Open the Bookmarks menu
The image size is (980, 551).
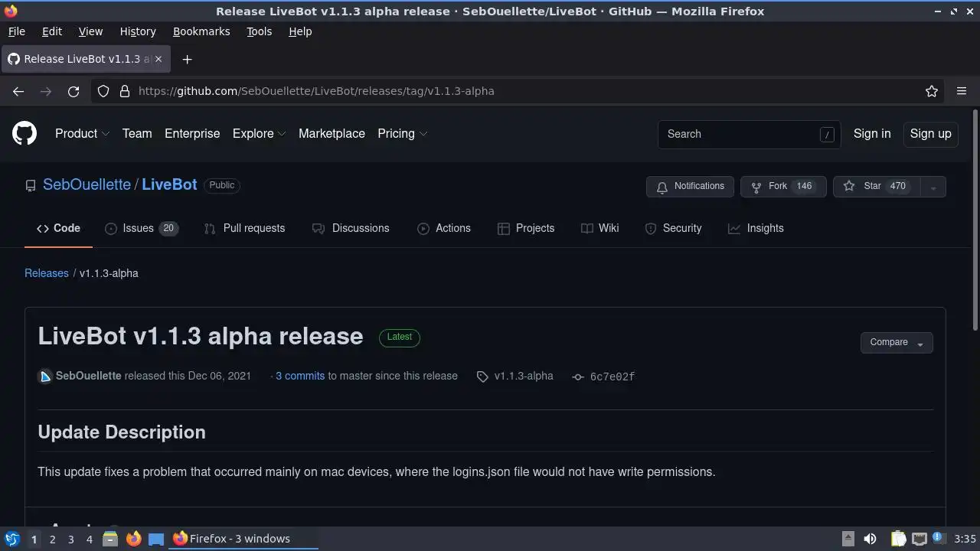[x=201, y=31]
